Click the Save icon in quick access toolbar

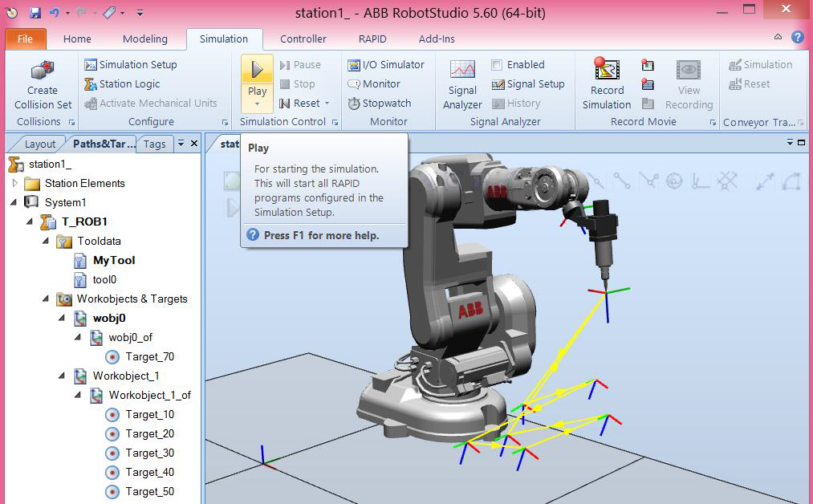pyautogui.click(x=35, y=13)
